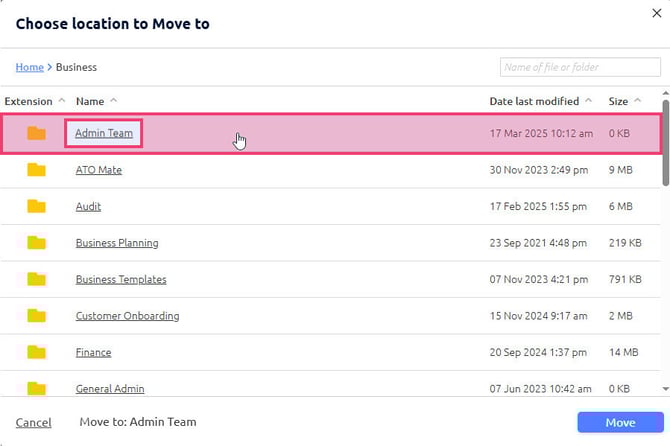Click the Business breadcrumb text
Screen dimensions: 670x446
pos(76,67)
